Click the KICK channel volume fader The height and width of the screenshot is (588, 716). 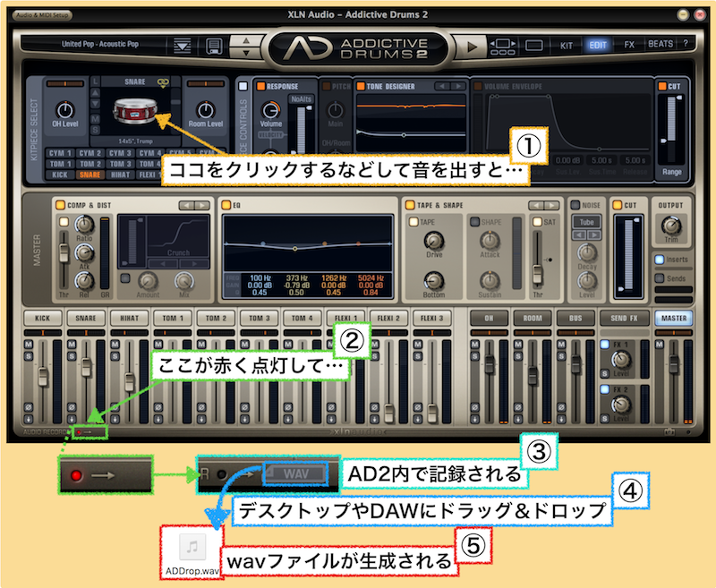[x=42, y=376]
